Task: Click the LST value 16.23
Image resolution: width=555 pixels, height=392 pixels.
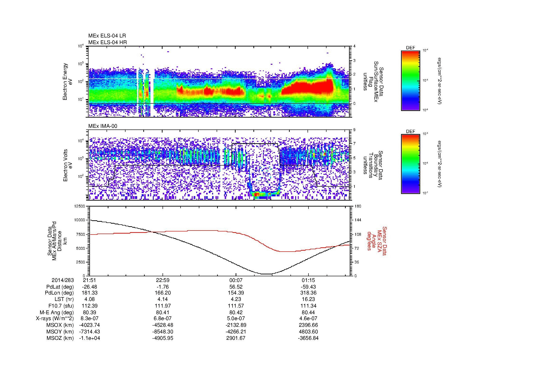Action: coord(308,300)
